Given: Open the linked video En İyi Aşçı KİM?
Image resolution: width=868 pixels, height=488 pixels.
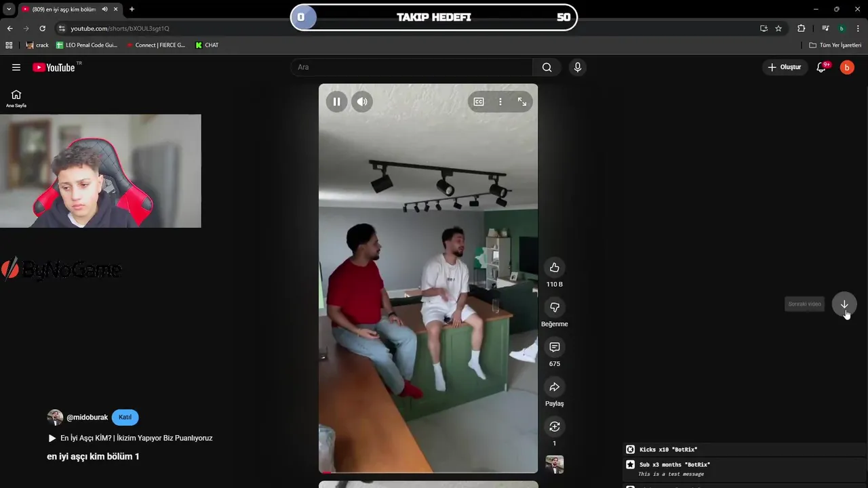Looking at the screenshot, I should click(130, 438).
